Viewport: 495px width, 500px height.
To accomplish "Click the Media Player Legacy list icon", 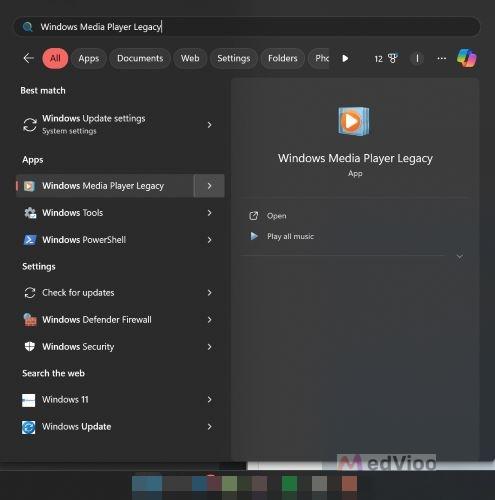I will 29,186.
